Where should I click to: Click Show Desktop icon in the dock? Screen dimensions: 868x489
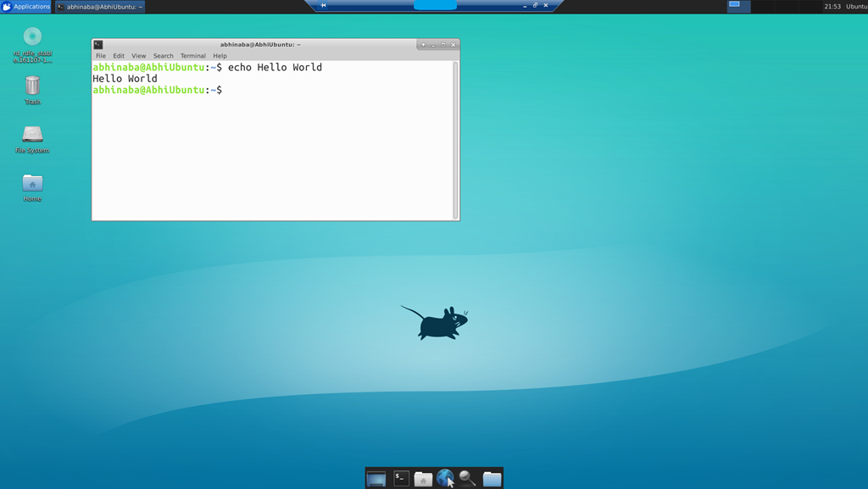[376, 479]
